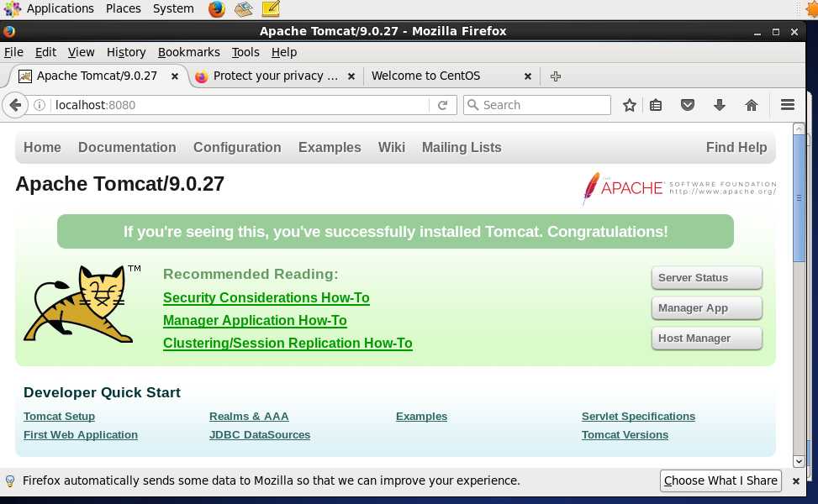The width and height of the screenshot is (818, 504).
Task: Close the Apache Tomcat/9.0.27 tab
Action: (175, 76)
